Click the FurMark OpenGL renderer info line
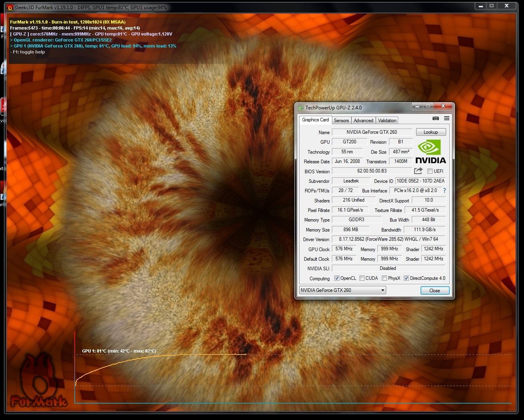Viewport: 524px width, 420px height. pos(61,40)
